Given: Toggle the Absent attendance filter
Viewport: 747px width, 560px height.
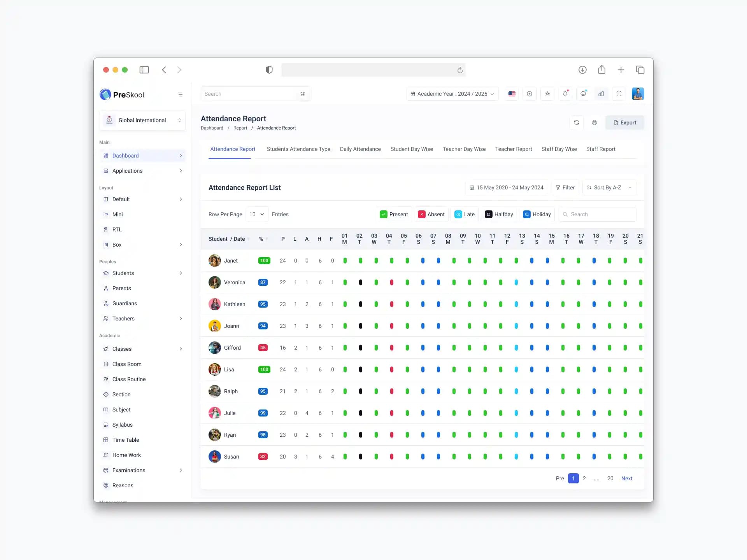Looking at the screenshot, I should 431,214.
